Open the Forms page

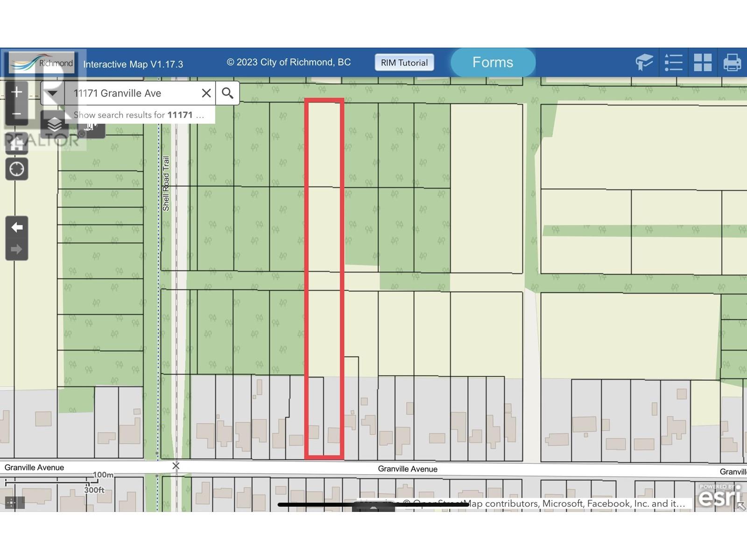493,62
